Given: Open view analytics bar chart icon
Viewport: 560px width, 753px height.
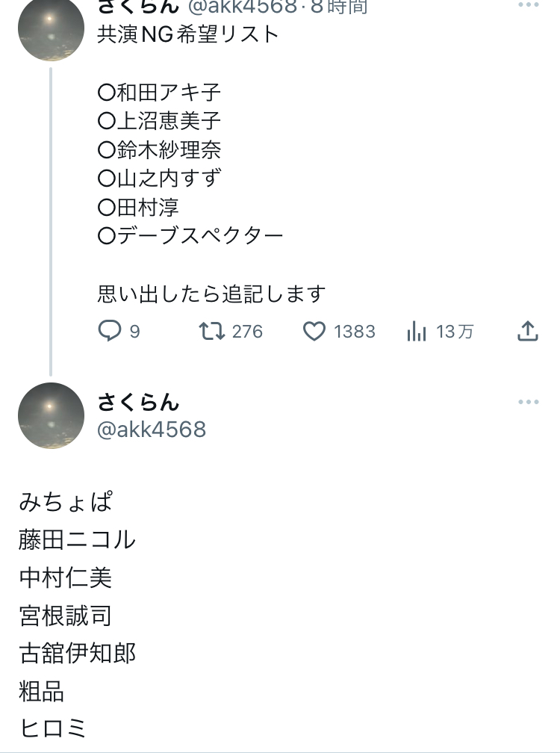Looking at the screenshot, I should pos(416,332).
